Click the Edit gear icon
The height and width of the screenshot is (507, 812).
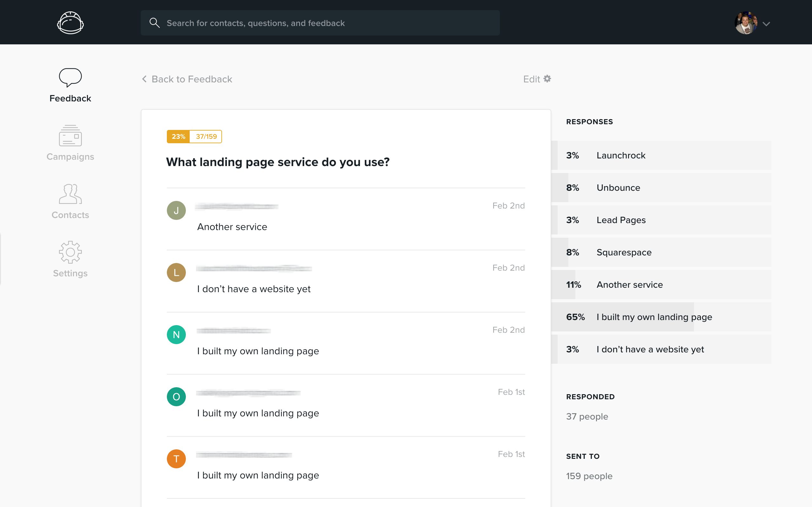(x=547, y=79)
